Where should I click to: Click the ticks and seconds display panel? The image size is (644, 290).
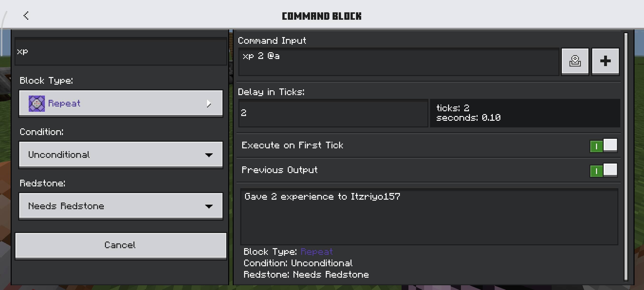(x=525, y=113)
